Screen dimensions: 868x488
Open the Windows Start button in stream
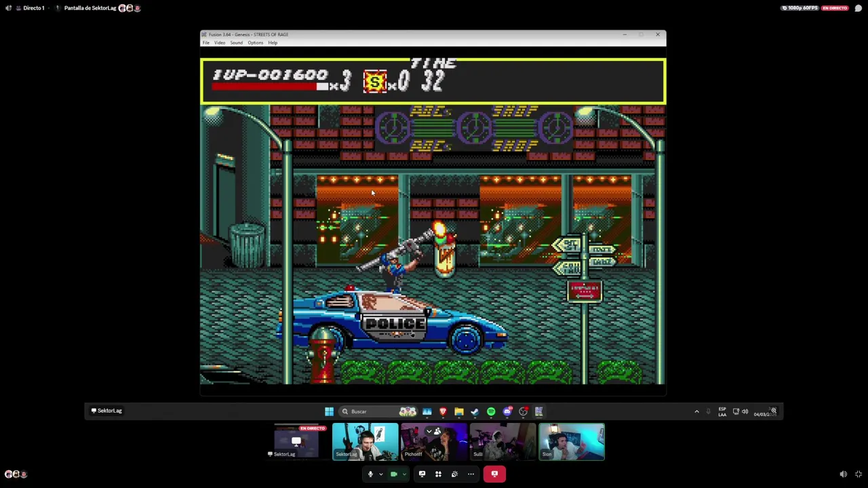point(329,411)
